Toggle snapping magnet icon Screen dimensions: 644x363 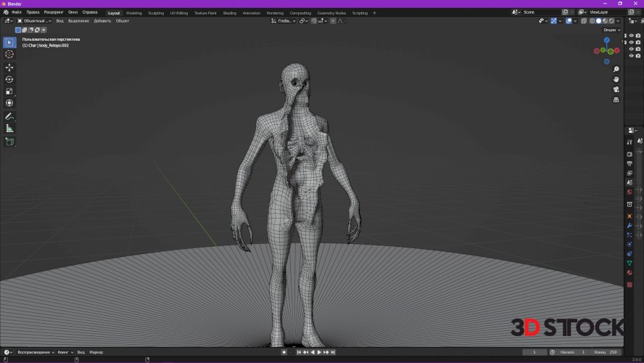(314, 21)
